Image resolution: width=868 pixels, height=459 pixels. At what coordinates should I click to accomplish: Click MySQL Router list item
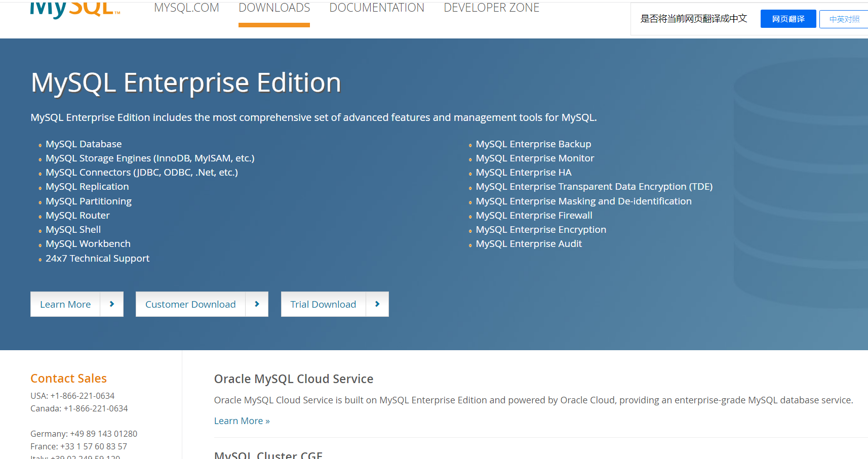point(77,215)
